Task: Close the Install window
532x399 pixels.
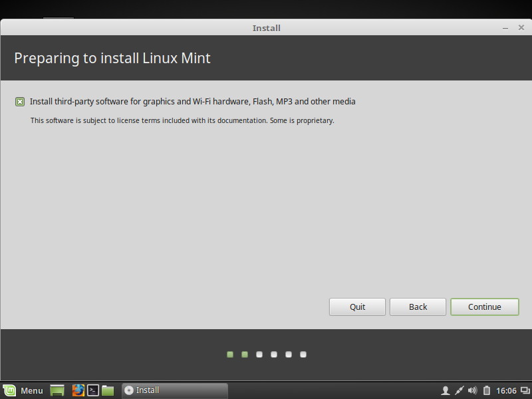Action: (521, 28)
